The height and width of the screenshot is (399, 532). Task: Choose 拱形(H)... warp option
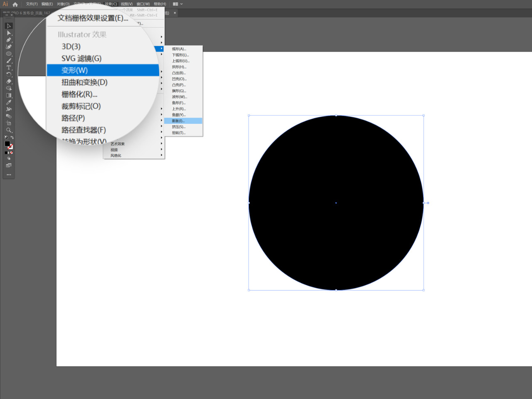[183, 67]
